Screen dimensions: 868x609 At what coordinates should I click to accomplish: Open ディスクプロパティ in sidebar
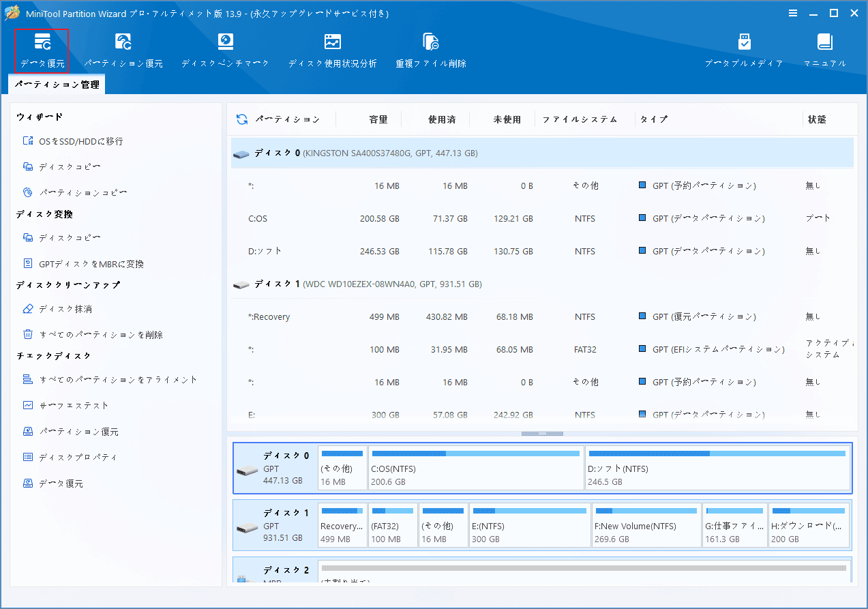[x=70, y=457]
